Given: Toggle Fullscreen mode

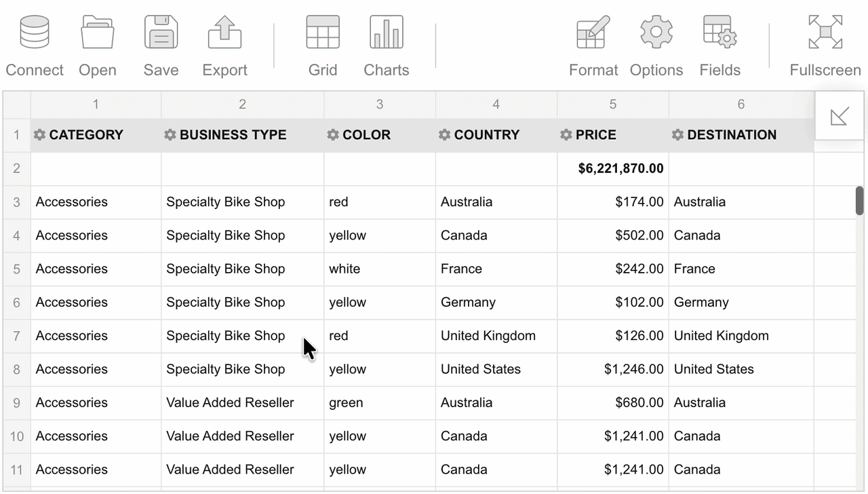Looking at the screenshot, I should [825, 45].
